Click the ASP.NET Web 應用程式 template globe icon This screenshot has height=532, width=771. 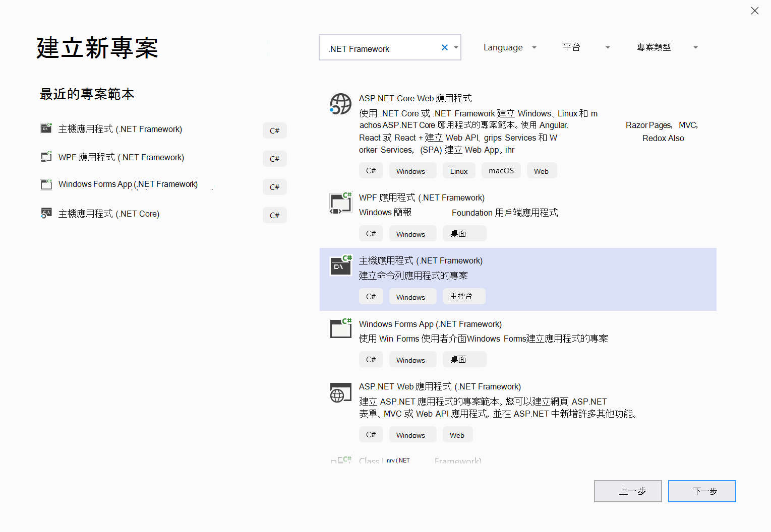click(x=340, y=392)
